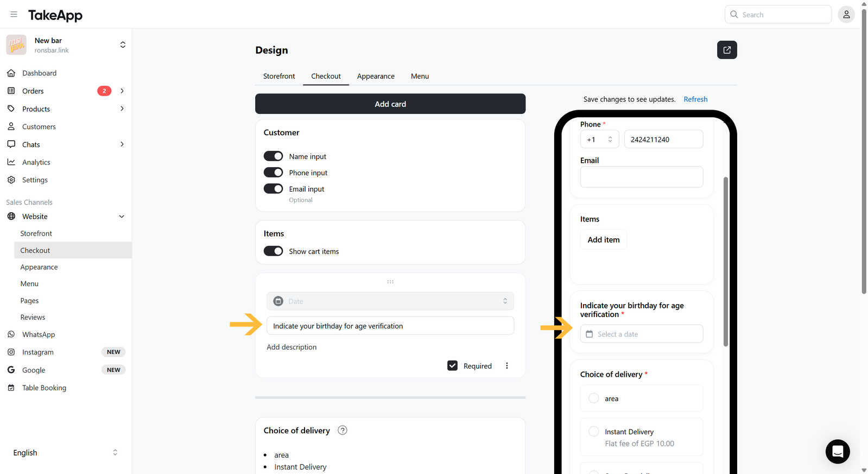This screenshot has height=474, width=868.
Task: Click the magnifier icon in the search box
Action: pos(734,14)
